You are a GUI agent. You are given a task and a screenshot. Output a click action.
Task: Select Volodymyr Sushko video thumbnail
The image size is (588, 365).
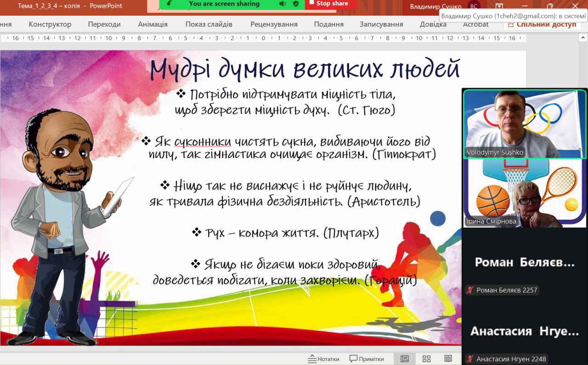524,124
